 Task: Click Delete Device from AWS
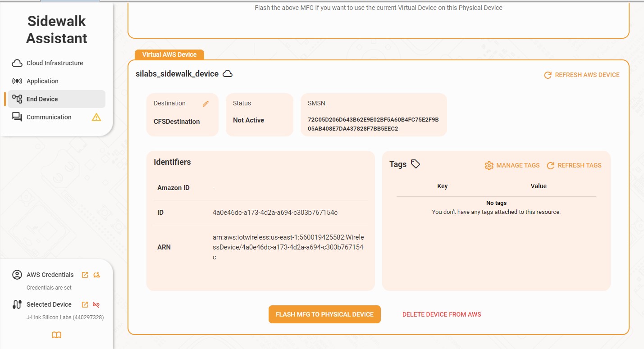[442, 314]
